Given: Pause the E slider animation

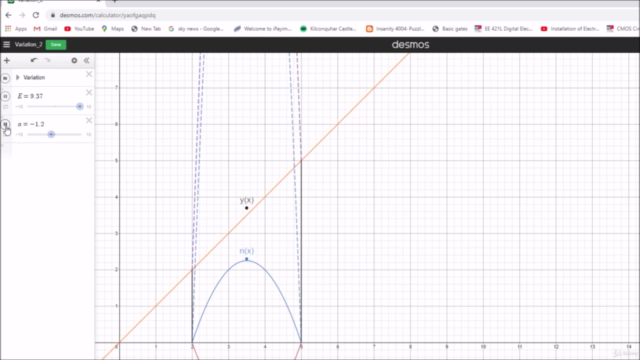Looking at the screenshot, I should (x=5, y=96).
